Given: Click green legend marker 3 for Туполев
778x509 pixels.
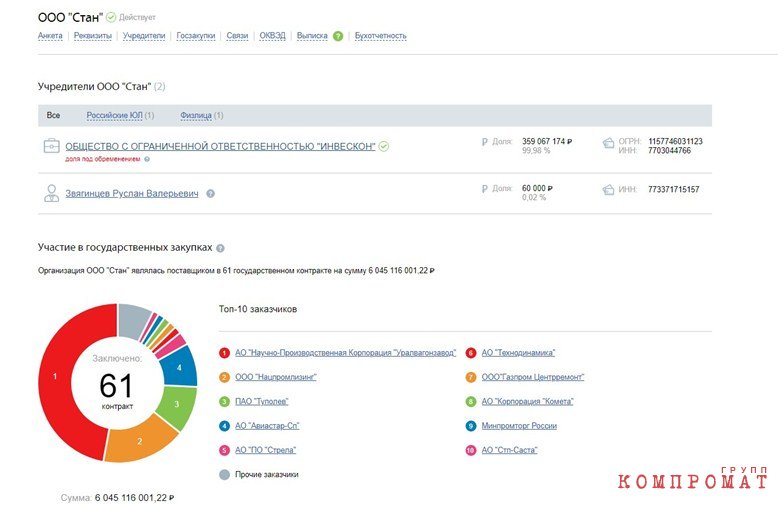Looking at the screenshot, I should pyautogui.click(x=224, y=401).
